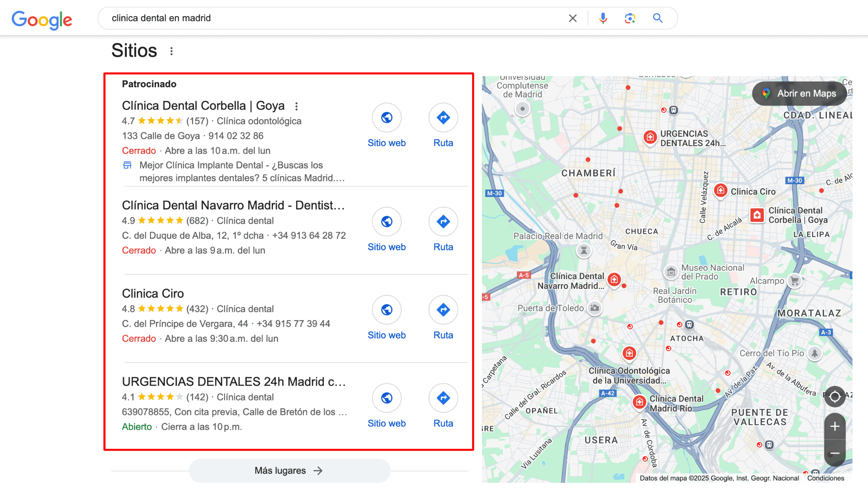Start voice search with the microphone icon
Viewport: 868px width, 501px height.
point(603,18)
